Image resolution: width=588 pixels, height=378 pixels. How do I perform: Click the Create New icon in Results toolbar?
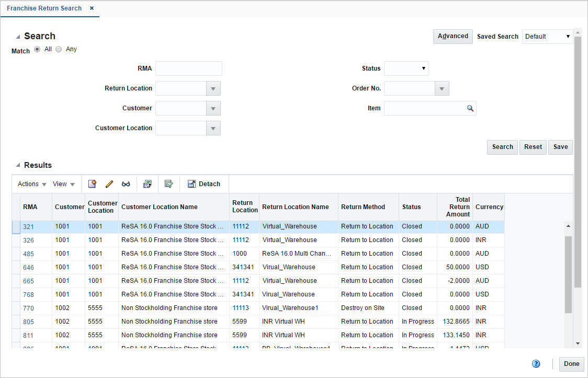click(93, 184)
